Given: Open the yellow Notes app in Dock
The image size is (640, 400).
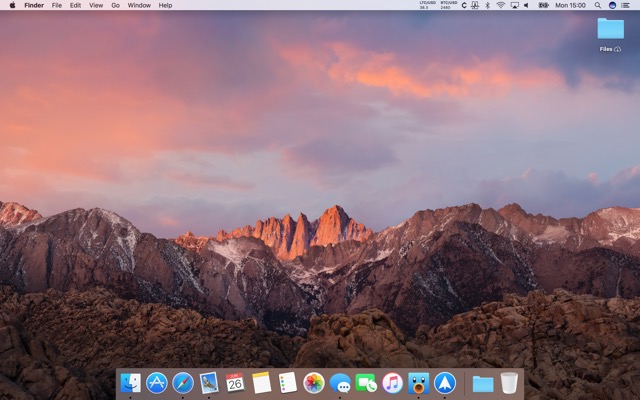Looking at the screenshot, I should [262, 383].
